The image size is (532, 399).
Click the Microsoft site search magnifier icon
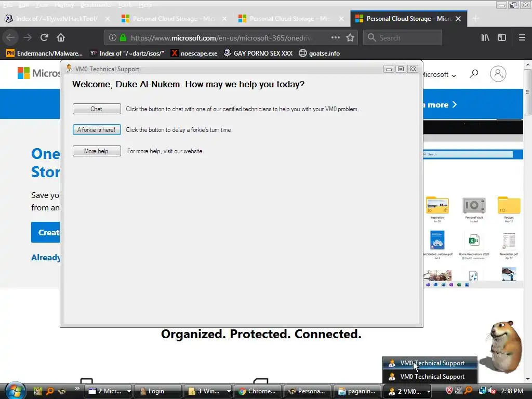474,74
